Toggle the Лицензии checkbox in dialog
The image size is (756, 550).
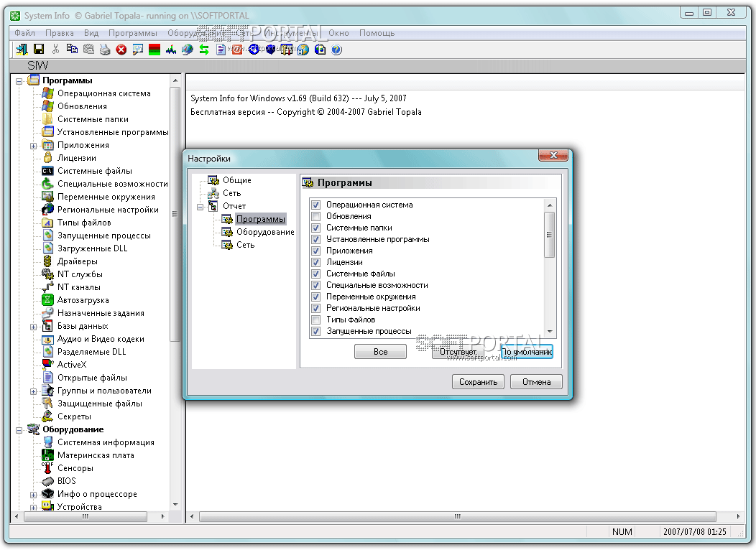tap(315, 263)
